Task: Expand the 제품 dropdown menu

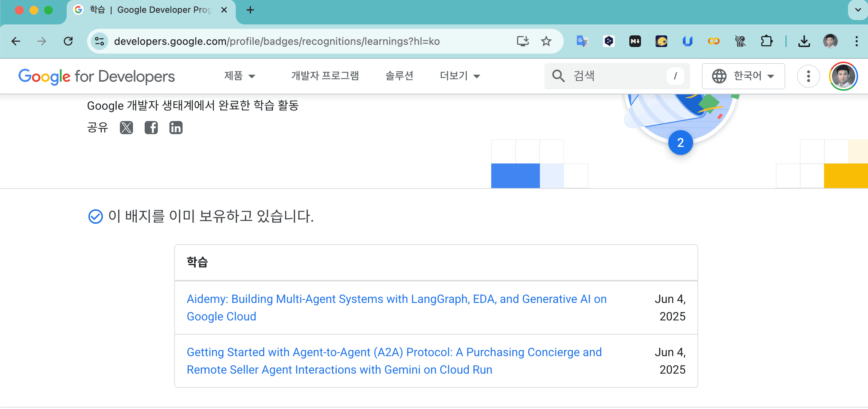Action: coord(239,76)
